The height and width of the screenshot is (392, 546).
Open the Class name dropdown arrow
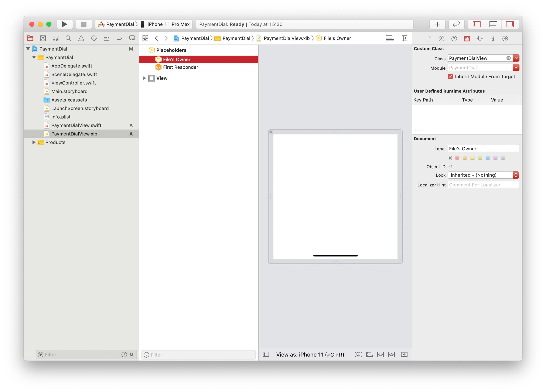pyautogui.click(x=516, y=58)
